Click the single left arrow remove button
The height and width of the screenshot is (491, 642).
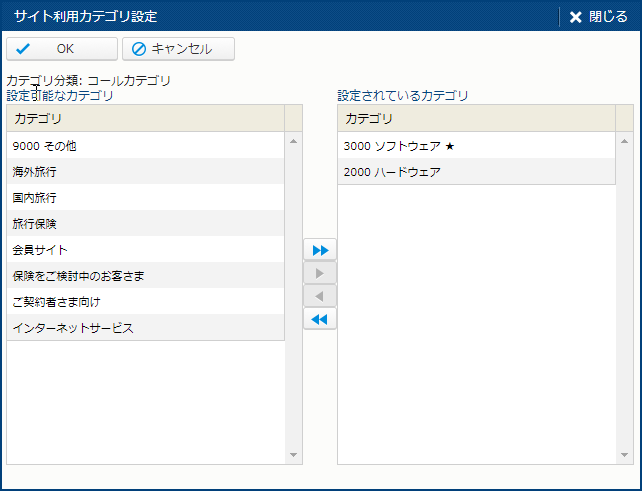point(320,296)
